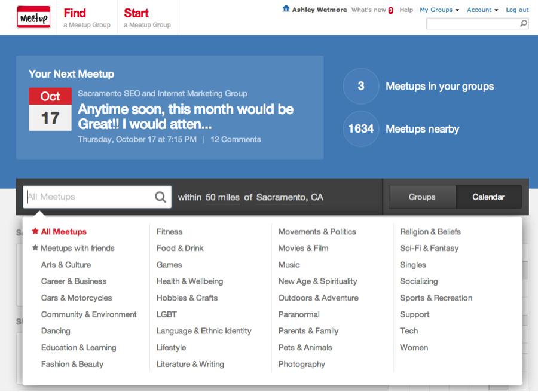Choose Outdoors & Adventure category
Viewport: 538px width, 392px height.
point(319,298)
